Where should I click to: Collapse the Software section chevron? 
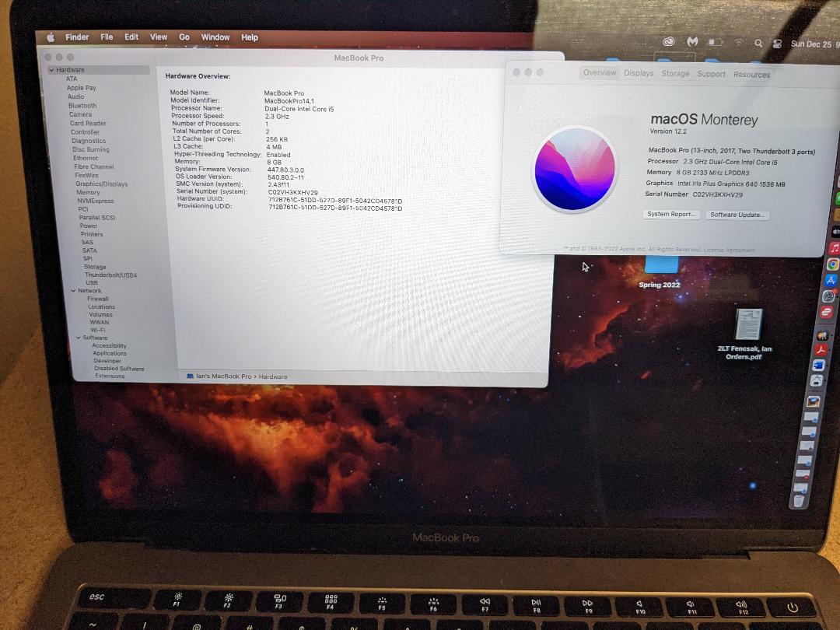(79, 338)
